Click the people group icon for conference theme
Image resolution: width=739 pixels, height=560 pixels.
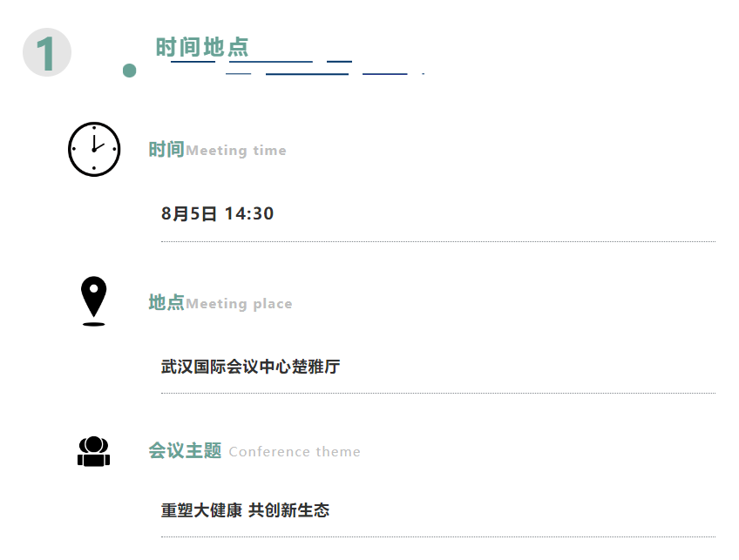[x=94, y=452]
